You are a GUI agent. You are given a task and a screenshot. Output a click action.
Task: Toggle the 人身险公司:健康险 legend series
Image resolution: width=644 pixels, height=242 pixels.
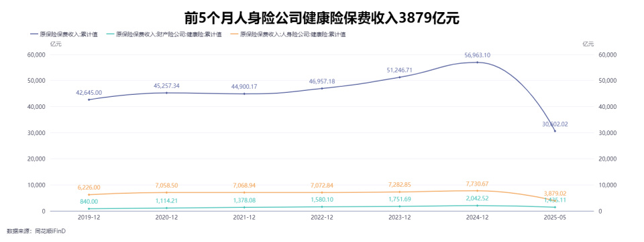[x=288, y=34]
